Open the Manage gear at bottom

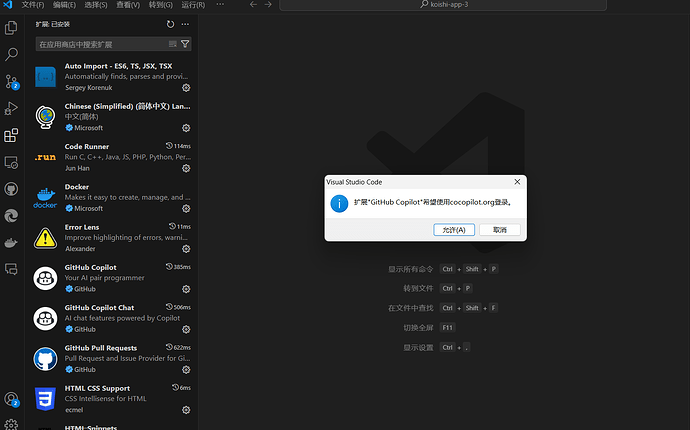(11, 425)
